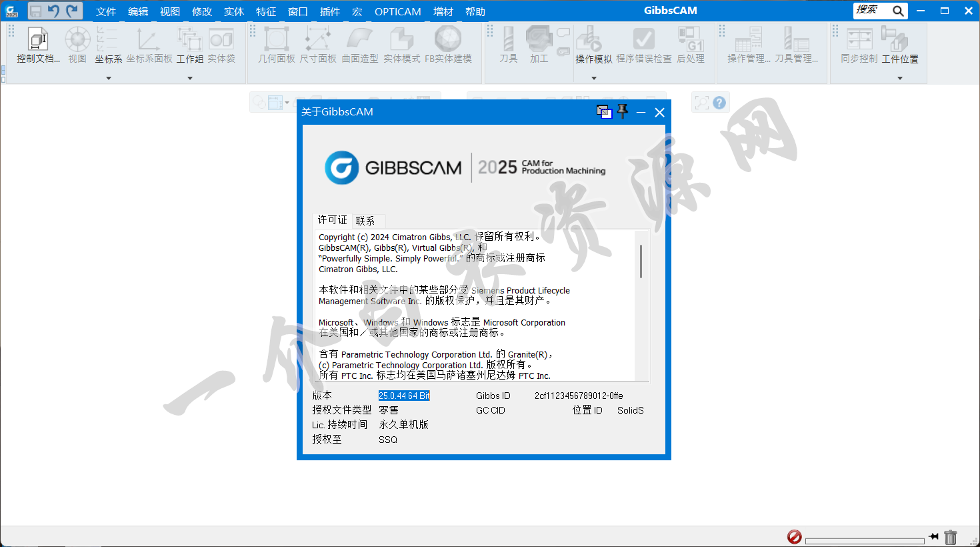Click the redo arrow in title bar
The width and height of the screenshot is (980, 547).
point(72,11)
